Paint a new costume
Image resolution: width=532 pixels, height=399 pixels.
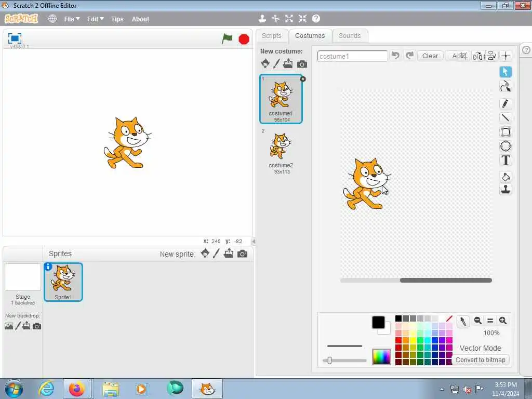pos(276,63)
